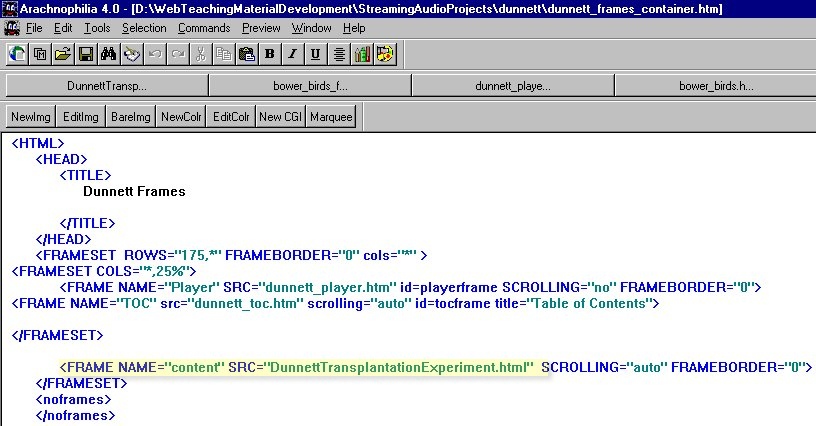Switch to the bower_birds_f... document tab
The width and height of the screenshot is (816, 426).
tap(309, 86)
